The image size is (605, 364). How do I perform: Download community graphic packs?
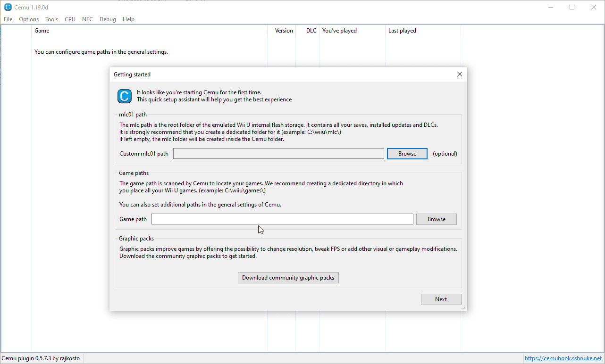[288, 278]
